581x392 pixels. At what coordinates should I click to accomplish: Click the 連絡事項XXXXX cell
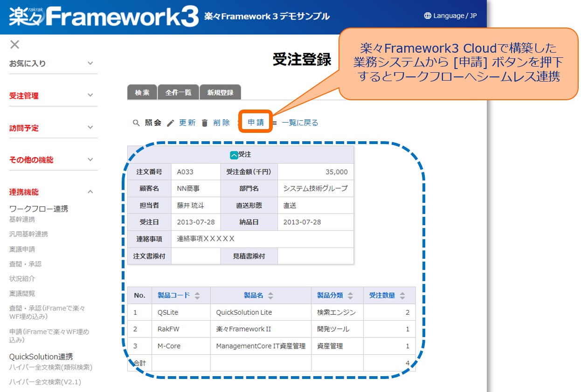click(263, 239)
